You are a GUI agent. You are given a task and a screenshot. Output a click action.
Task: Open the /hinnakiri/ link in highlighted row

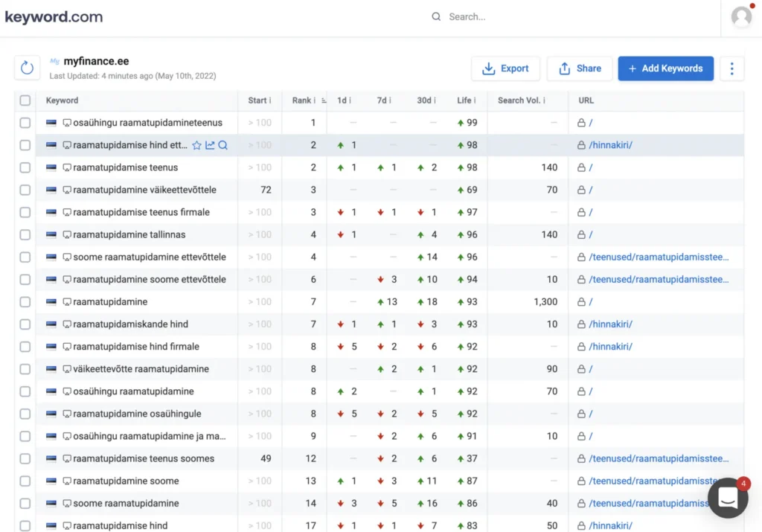click(x=610, y=145)
